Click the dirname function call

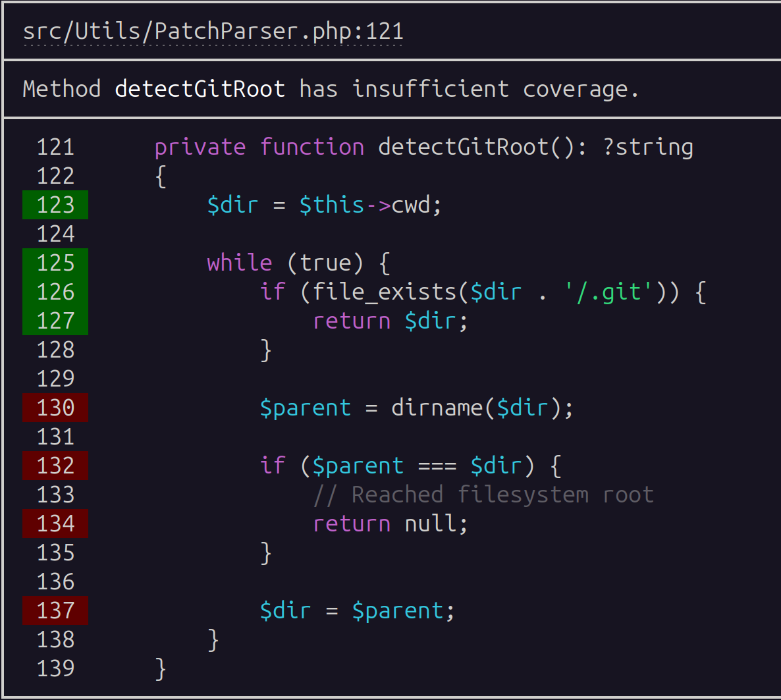pyautogui.click(x=437, y=408)
